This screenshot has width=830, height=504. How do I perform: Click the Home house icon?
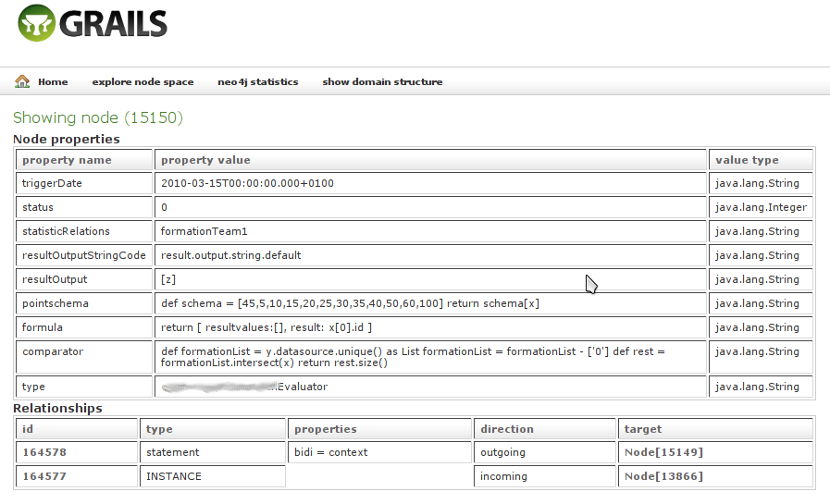(x=22, y=81)
